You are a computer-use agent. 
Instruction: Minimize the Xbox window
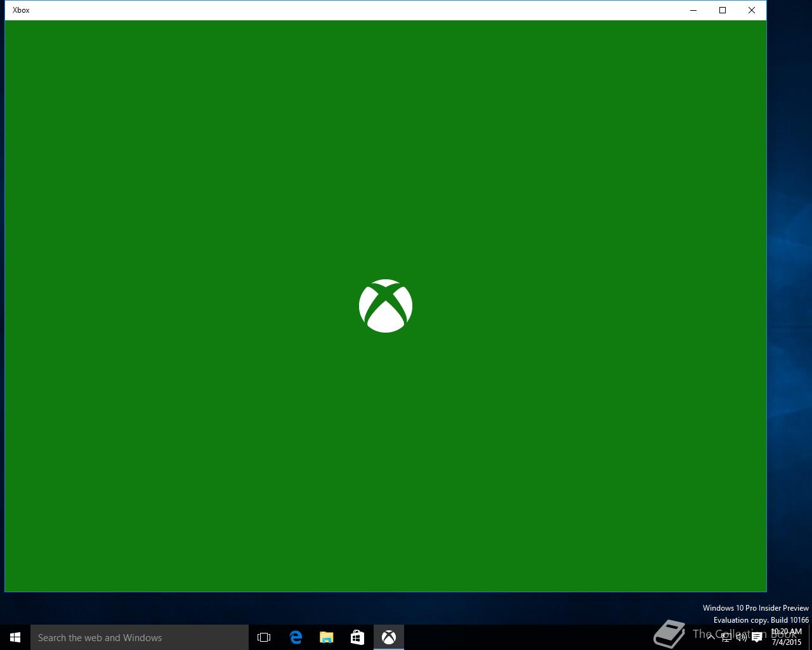[x=693, y=10]
